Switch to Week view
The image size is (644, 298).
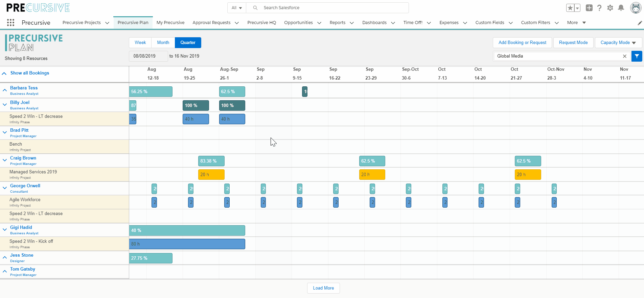click(140, 43)
